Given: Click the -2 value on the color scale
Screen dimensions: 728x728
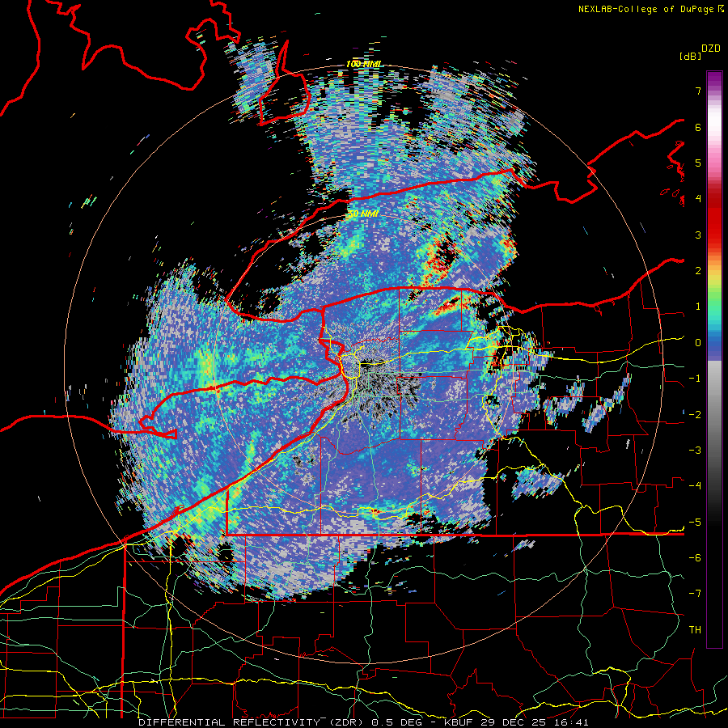Looking at the screenshot, I should [695, 415].
